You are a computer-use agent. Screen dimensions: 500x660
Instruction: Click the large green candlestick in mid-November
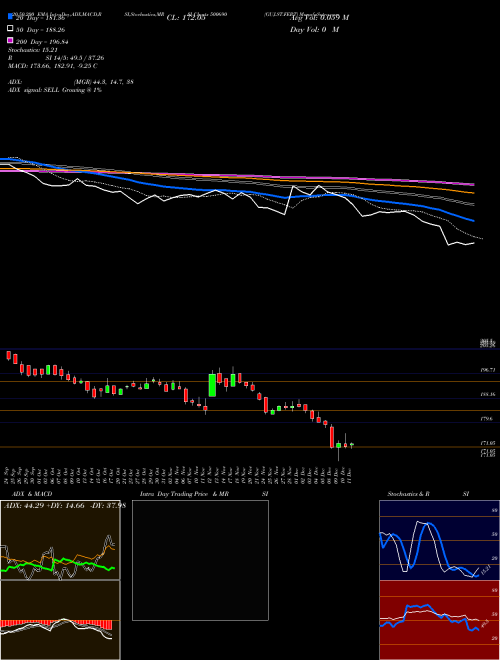pyautogui.click(x=213, y=384)
